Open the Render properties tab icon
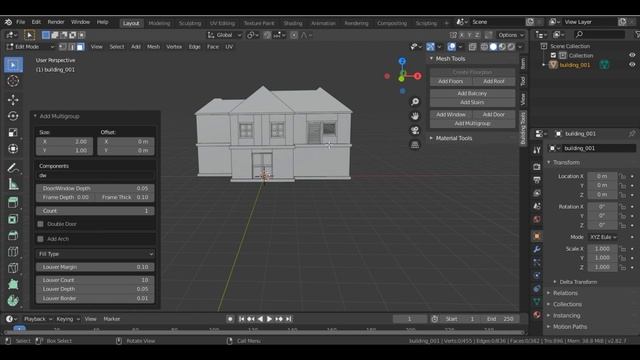Screen dimensions: 640x360 click(x=537, y=167)
